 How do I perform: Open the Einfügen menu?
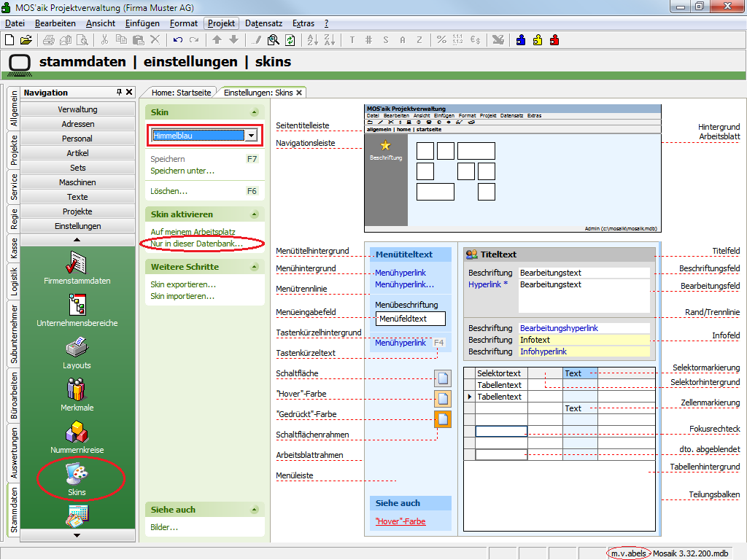point(142,23)
